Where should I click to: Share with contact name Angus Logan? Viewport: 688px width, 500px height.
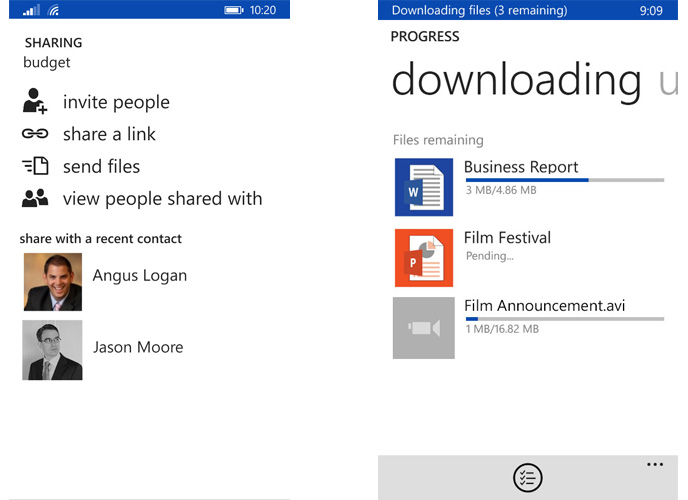[x=140, y=276]
